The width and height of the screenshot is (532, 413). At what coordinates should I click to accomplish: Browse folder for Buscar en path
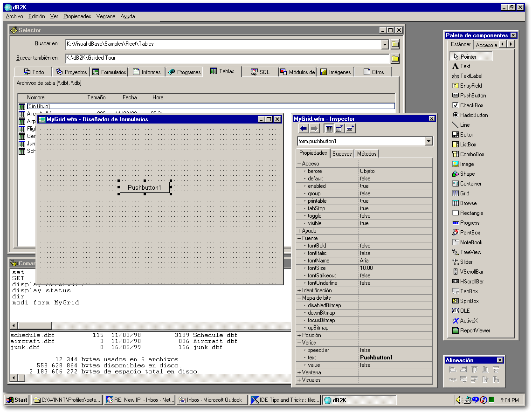395,44
